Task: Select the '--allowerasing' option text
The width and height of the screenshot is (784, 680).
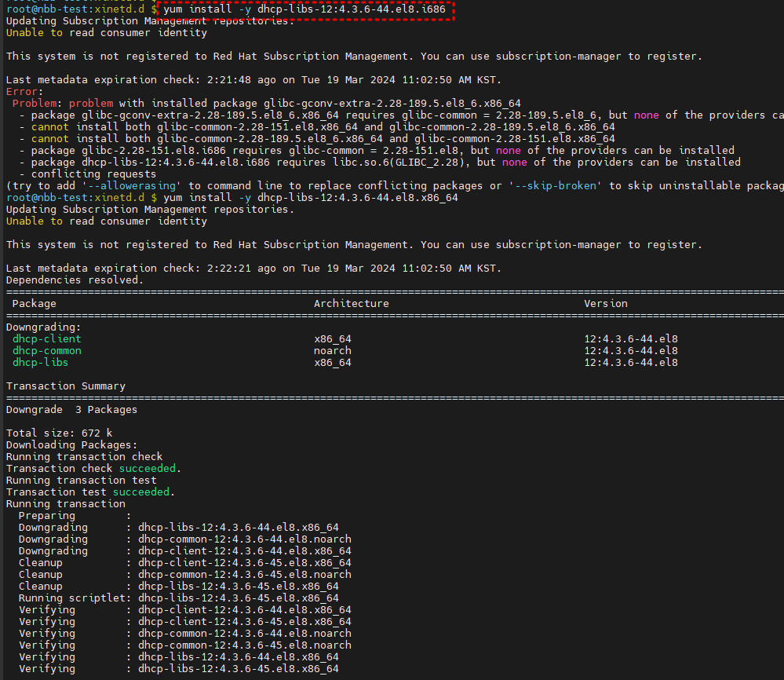Action: tap(132, 185)
